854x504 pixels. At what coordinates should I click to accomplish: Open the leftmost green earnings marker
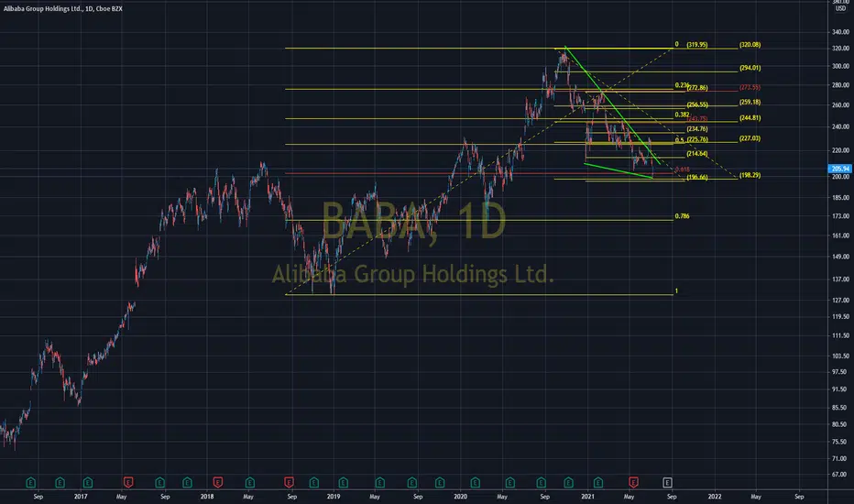(x=31, y=482)
